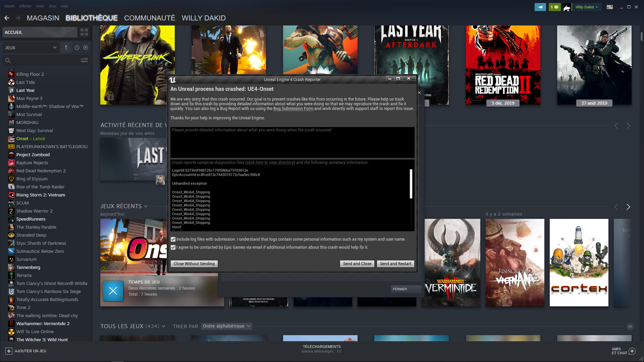The image size is (644, 362).
Task: Click the crash description text box
Action: (x=292, y=142)
